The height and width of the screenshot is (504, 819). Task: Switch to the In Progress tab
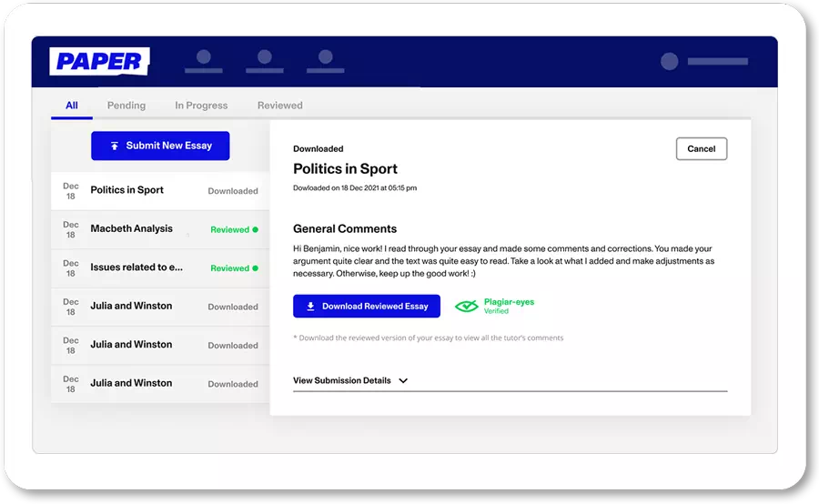click(x=201, y=106)
